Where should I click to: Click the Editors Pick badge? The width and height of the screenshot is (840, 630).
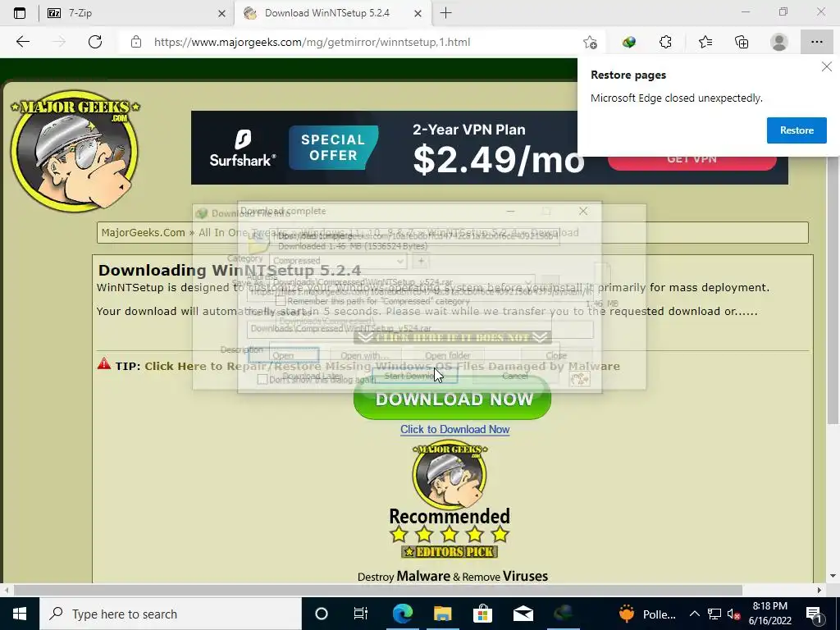point(450,551)
